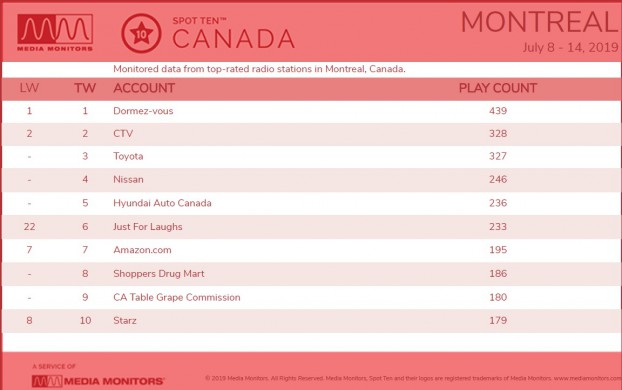Click the Nissan account name
The image size is (622, 390).
[x=128, y=179]
